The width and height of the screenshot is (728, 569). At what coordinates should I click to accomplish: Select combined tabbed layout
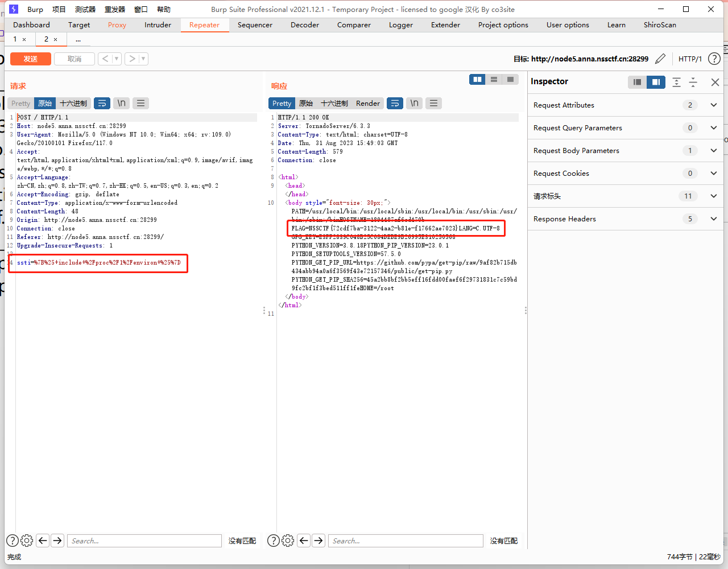(x=510, y=80)
